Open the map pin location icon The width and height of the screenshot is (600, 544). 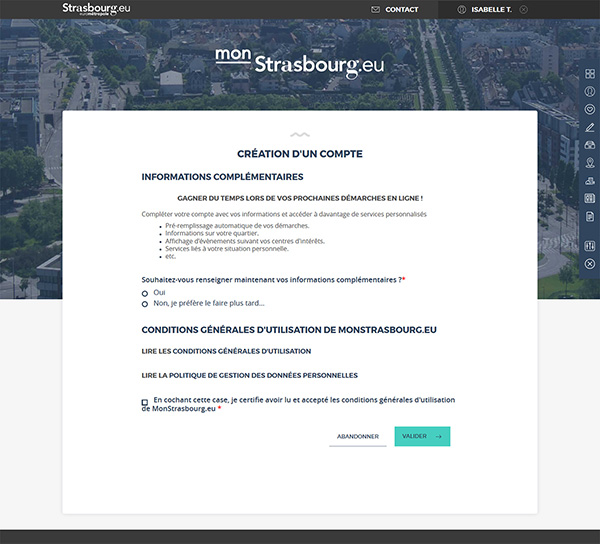point(590,163)
